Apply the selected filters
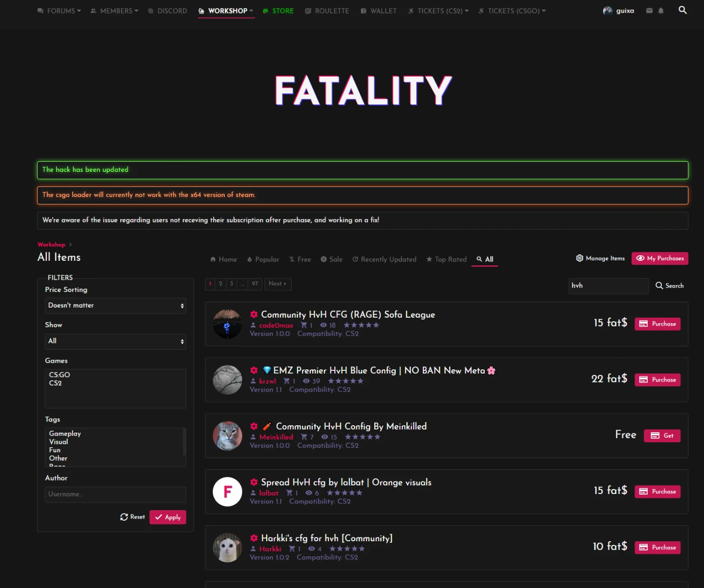The width and height of the screenshot is (704, 588). [167, 517]
